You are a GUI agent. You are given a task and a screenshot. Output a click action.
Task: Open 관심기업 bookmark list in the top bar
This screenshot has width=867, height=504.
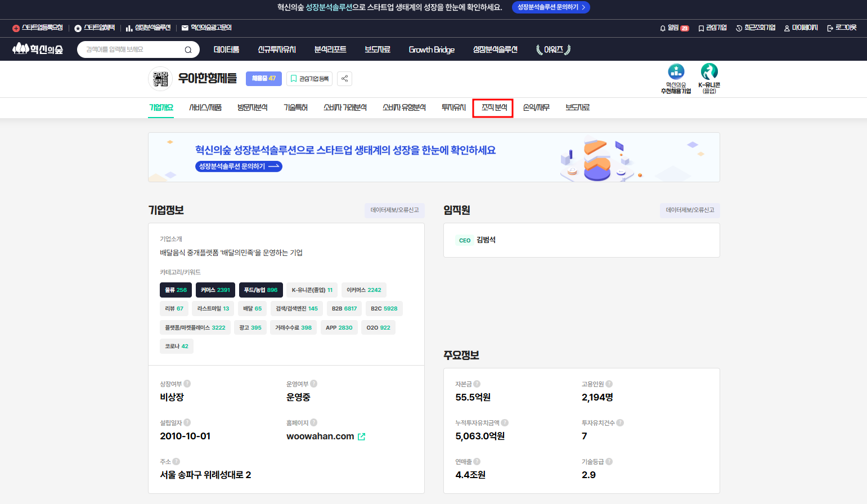(x=712, y=28)
